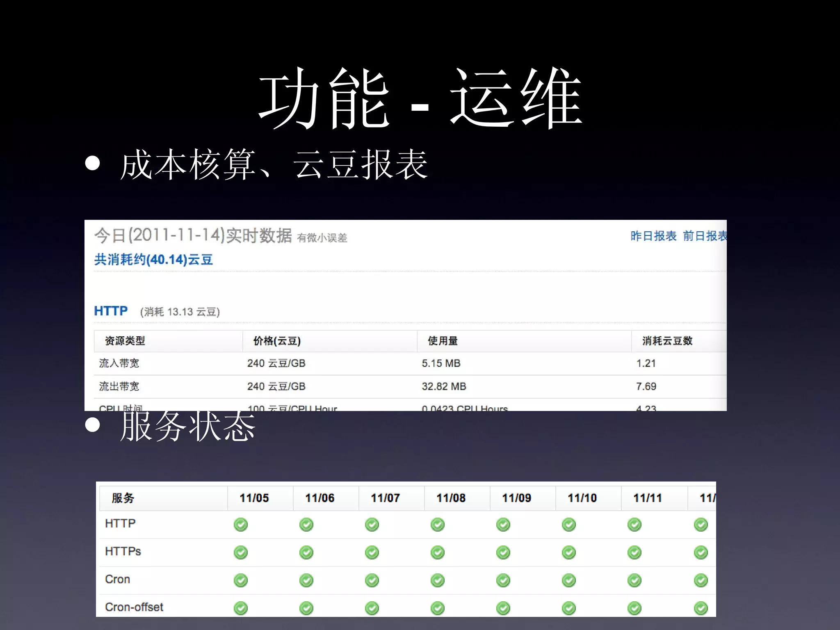Click HTTP status check icon for 11/05

pos(241,525)
